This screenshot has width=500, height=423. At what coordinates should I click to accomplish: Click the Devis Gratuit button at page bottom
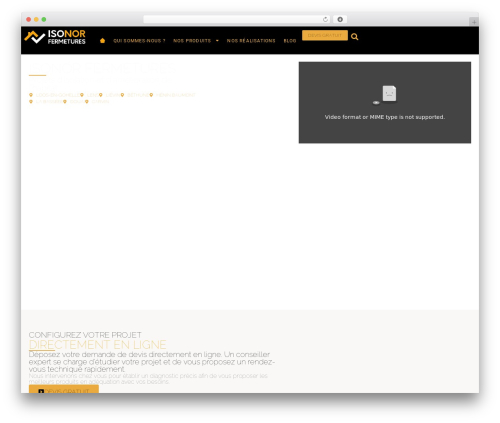[x=64, y=389]
